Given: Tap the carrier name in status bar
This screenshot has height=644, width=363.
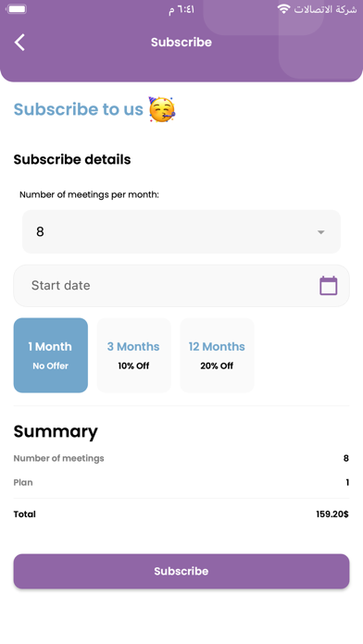Looking at the screenshot, I should [x=325, y=9].
